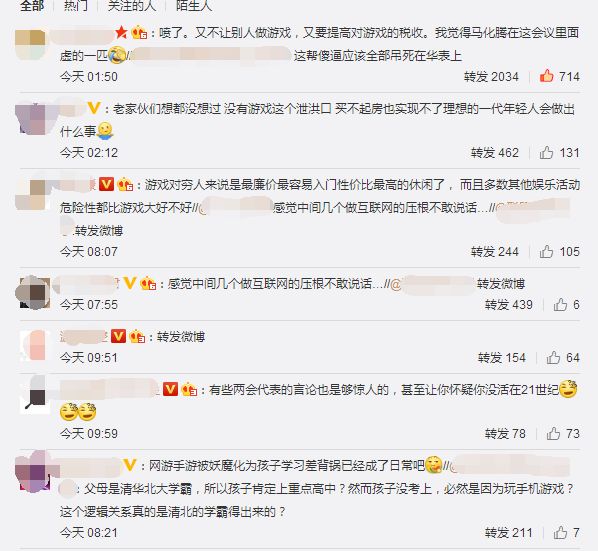Click the orange V verification badge at 02:12
The image size is (598, 551).
[x=94, y=108]
